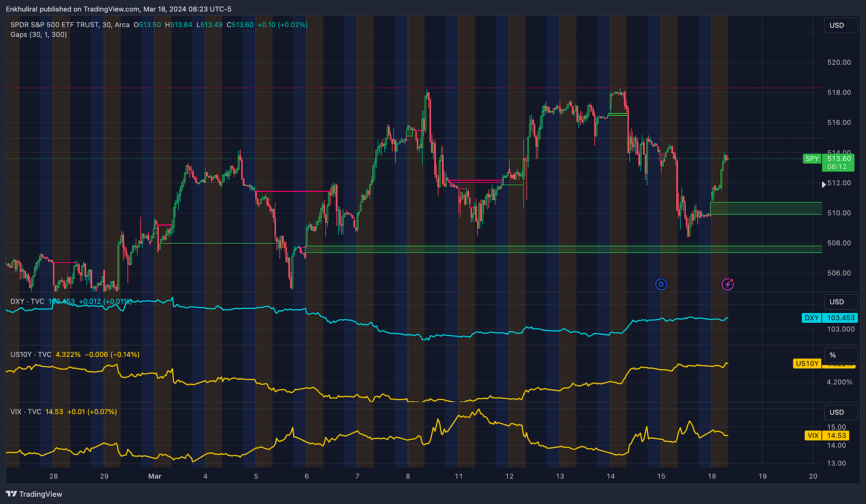Viewport: 866px width, 504px height.
Task: Click the cyan DXY symbol tag
Action: [x=812, y=318]
